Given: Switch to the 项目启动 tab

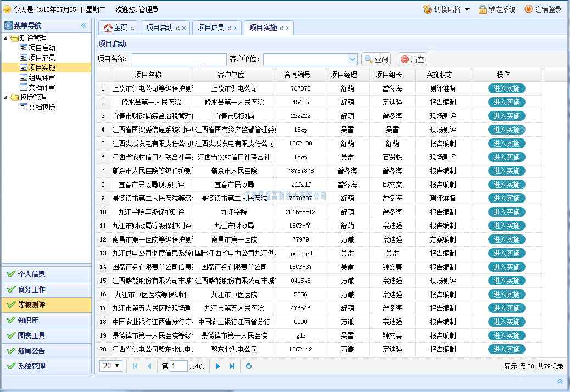Looking at the screenshot, I should pos(160,27).
